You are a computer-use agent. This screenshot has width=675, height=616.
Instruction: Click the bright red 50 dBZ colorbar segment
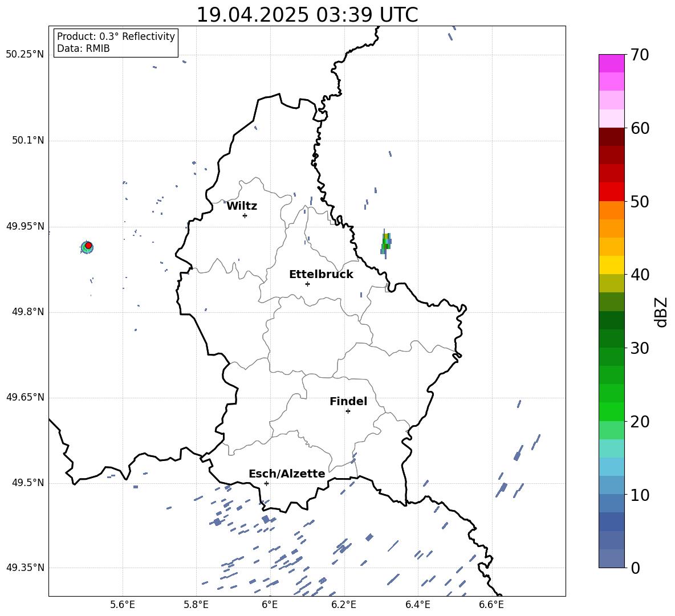pyautogui.click(x=611, y=192)
